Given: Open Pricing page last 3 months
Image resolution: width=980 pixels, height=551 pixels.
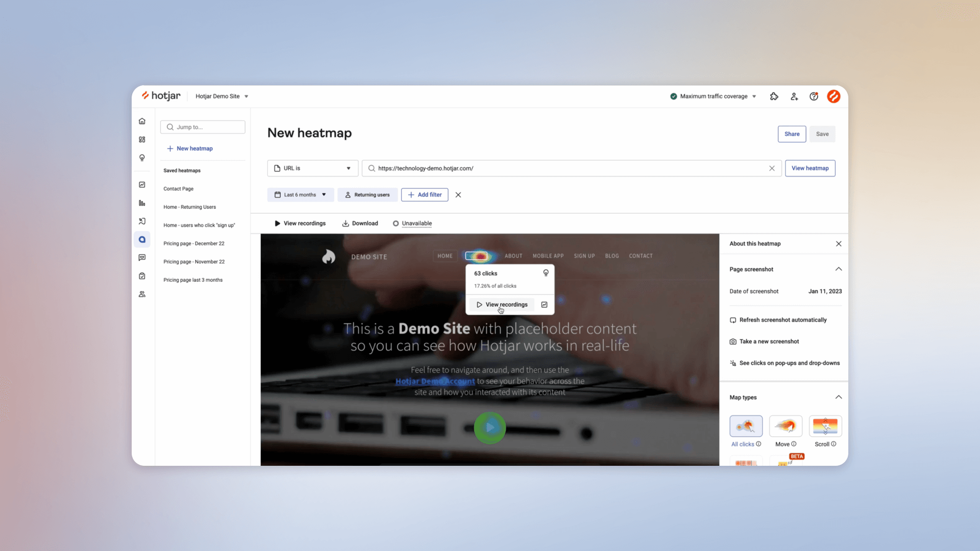Looking at the screenshot, I should pyautogui.click(x=193, y=280).
